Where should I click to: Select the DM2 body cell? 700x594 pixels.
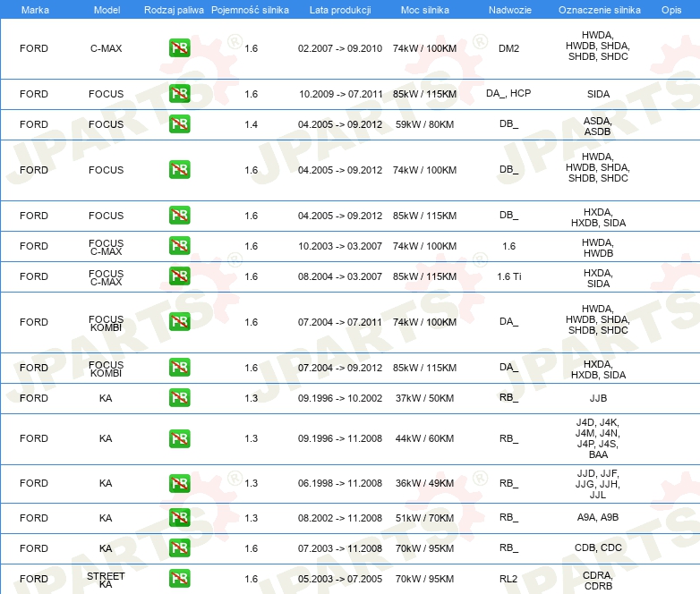click(x=509, y=48)
